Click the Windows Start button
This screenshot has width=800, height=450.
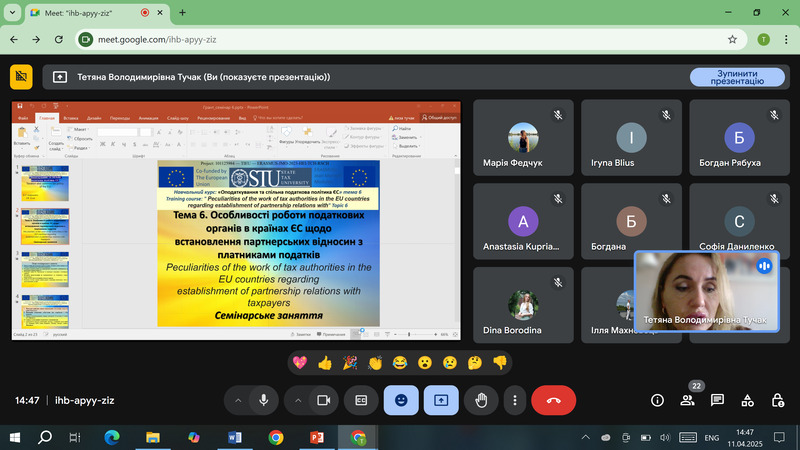15,437
